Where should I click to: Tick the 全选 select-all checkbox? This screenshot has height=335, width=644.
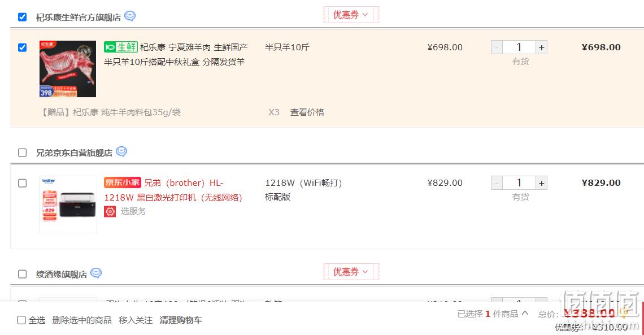21,320
